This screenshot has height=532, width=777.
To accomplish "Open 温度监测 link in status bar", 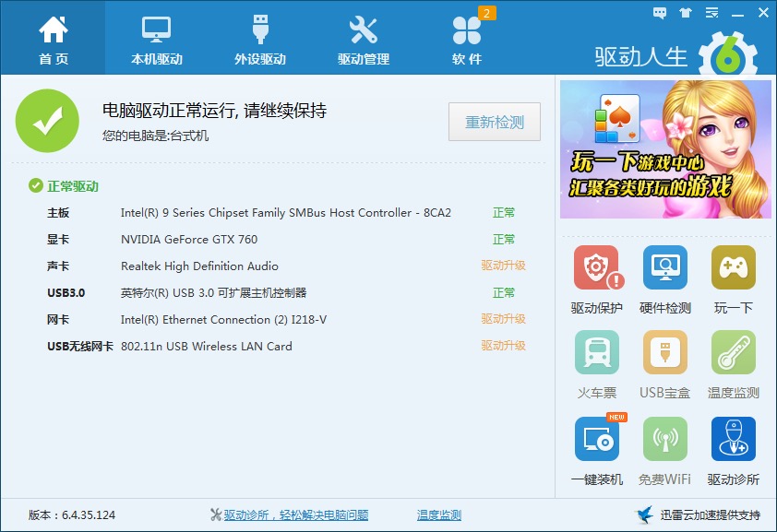I will pyautogui.click(x=439, y=515).
